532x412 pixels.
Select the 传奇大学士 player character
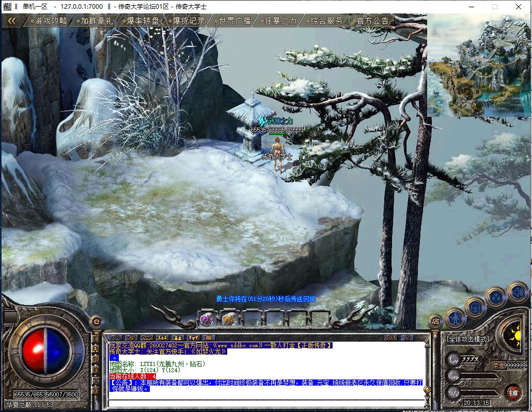tap(278, 155)
